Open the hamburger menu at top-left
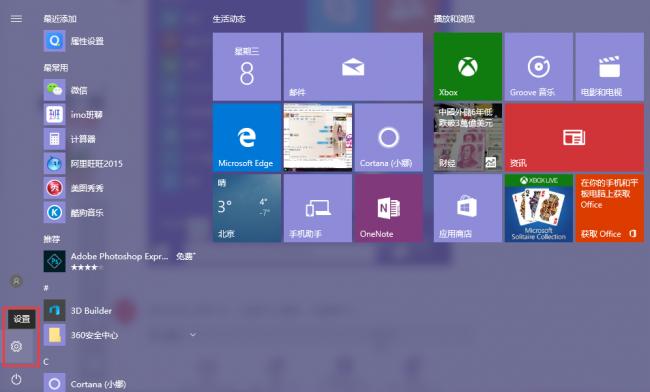This screenshot has height=392, width=650. [16, 19]
